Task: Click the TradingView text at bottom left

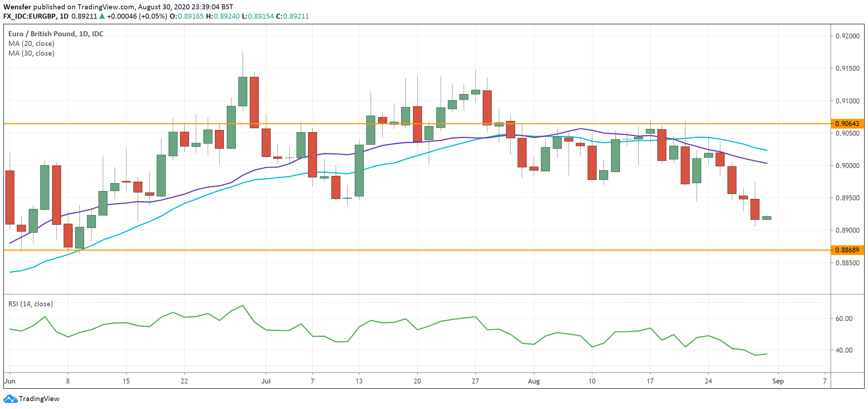Action: pyautogui.click(x=39, y=399)
